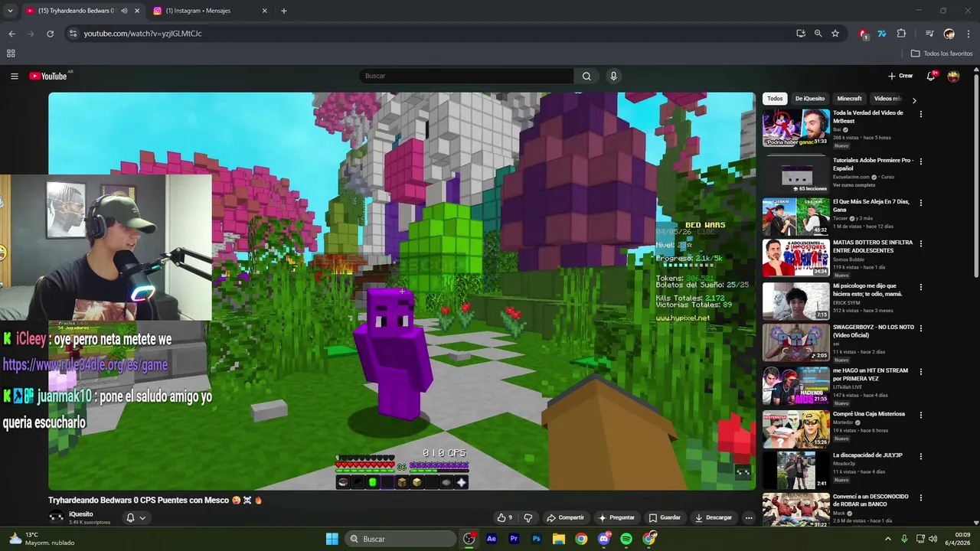Bookmark this page with star icon

(835, 34)
